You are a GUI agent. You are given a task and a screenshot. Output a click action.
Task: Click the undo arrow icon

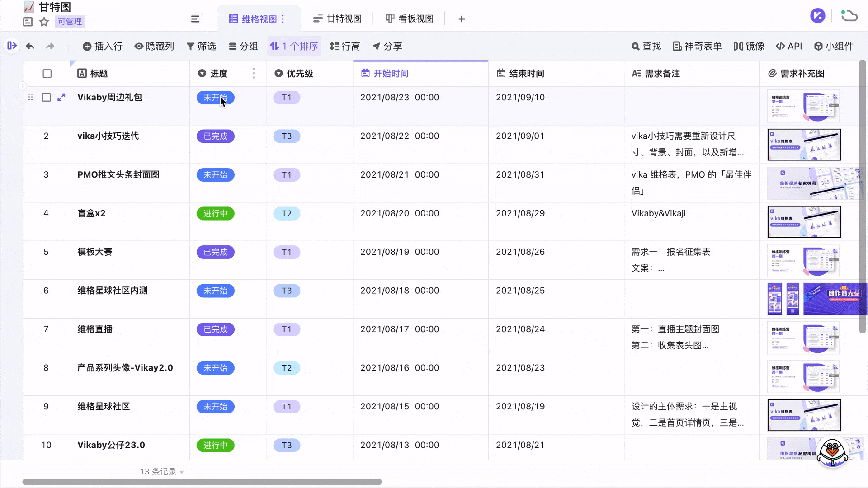30,46
